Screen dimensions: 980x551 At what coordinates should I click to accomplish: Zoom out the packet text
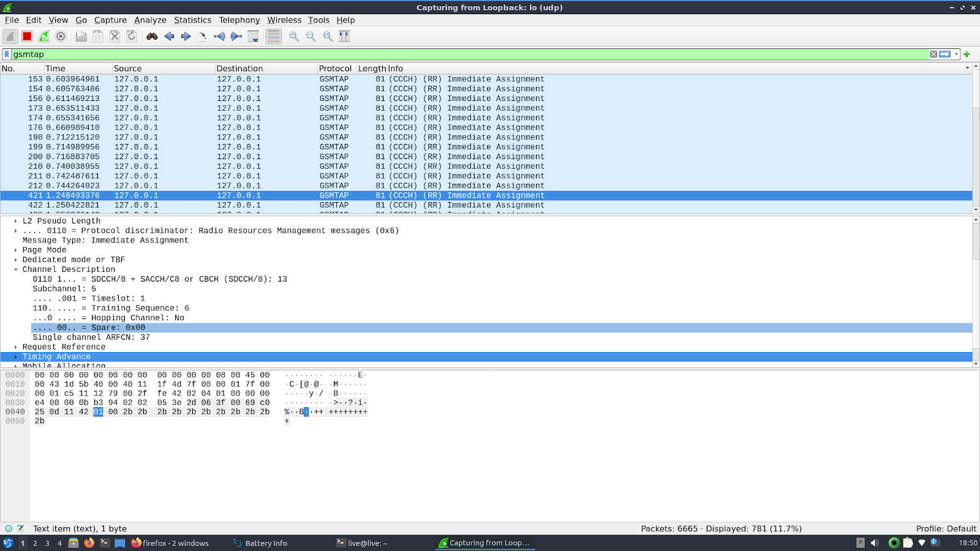311,37
